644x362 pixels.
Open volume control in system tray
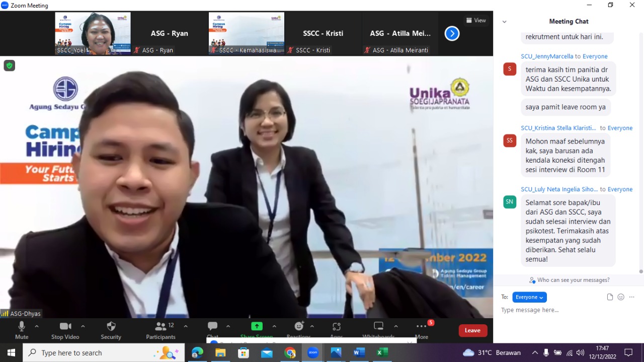tap(580, 352)
